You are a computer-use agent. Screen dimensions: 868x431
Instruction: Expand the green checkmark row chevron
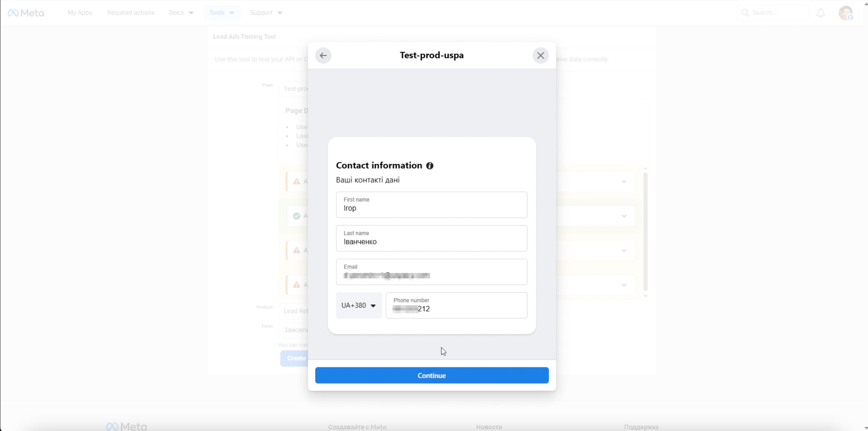pyautogui.click(x=624, y=216)
